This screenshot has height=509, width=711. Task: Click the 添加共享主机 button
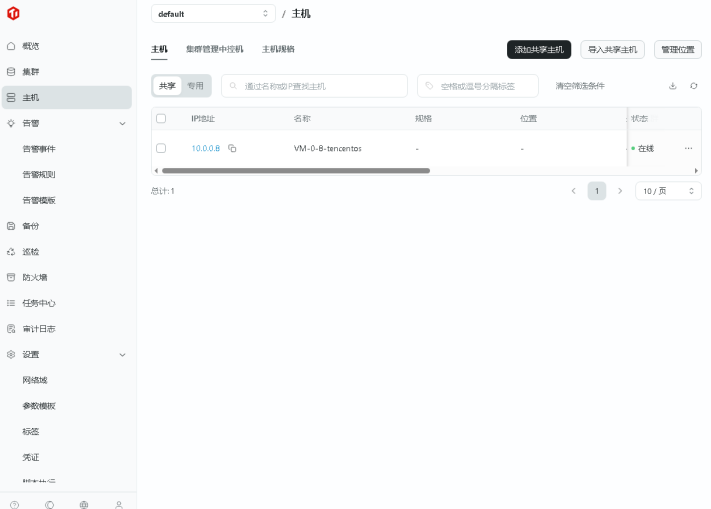[x=539, y=50]
